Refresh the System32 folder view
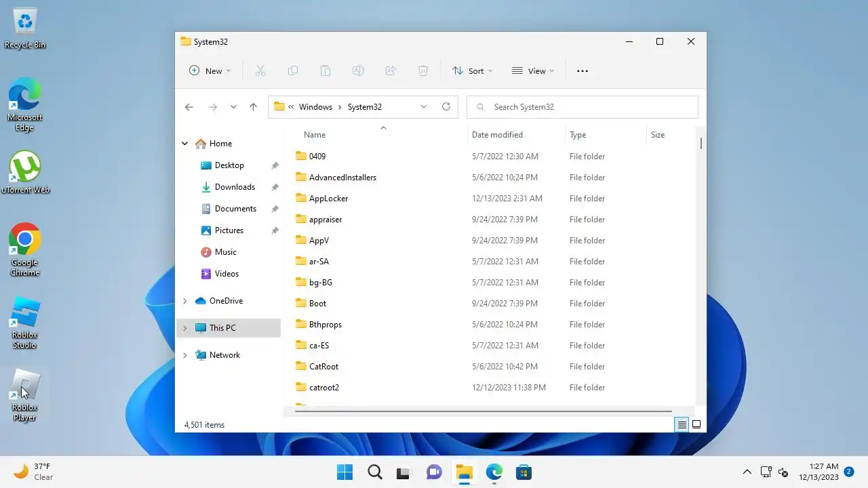868x488 pixels. click(446, 106)
